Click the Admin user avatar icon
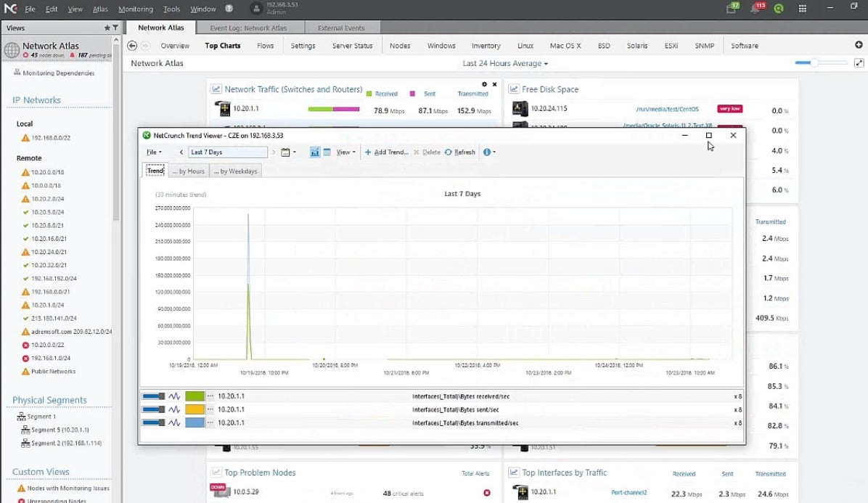868x503 pixels. (x=255, y=8)
